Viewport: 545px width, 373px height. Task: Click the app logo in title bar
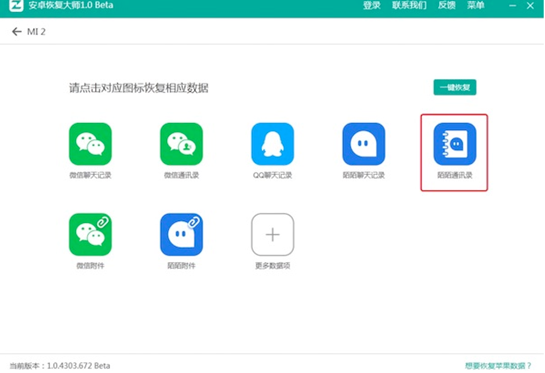[16, 6]
